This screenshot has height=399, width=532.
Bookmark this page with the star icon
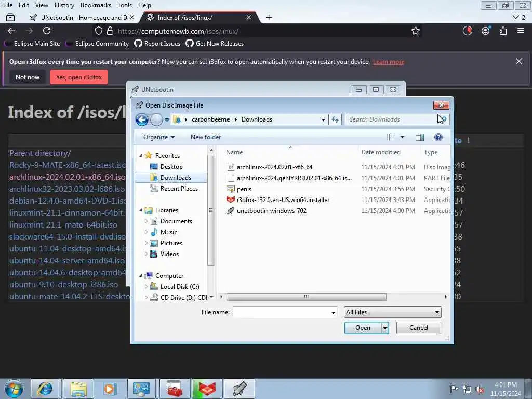pyautogui.click(x=415, y=31)
